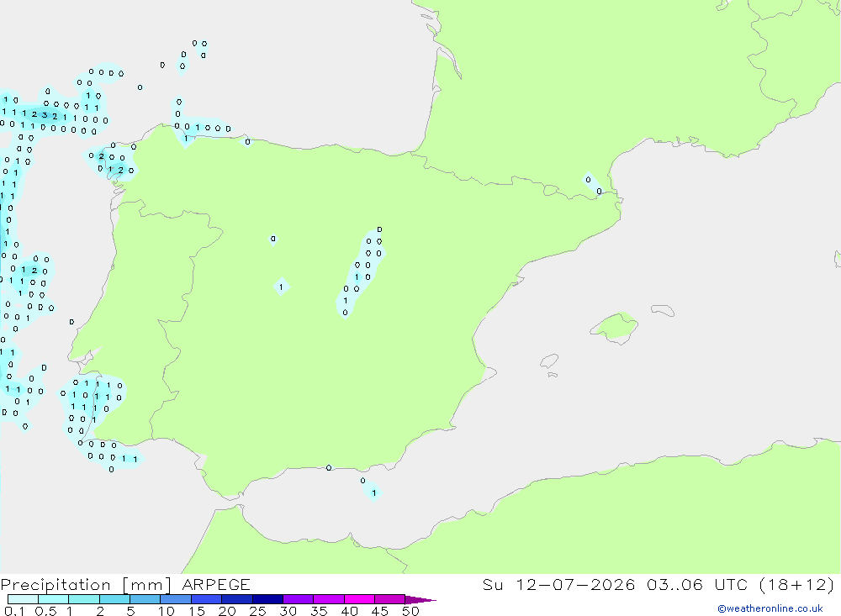
Task: Click the 0.1–0.5 mm legend color swatch
Action: pos(23,599)
